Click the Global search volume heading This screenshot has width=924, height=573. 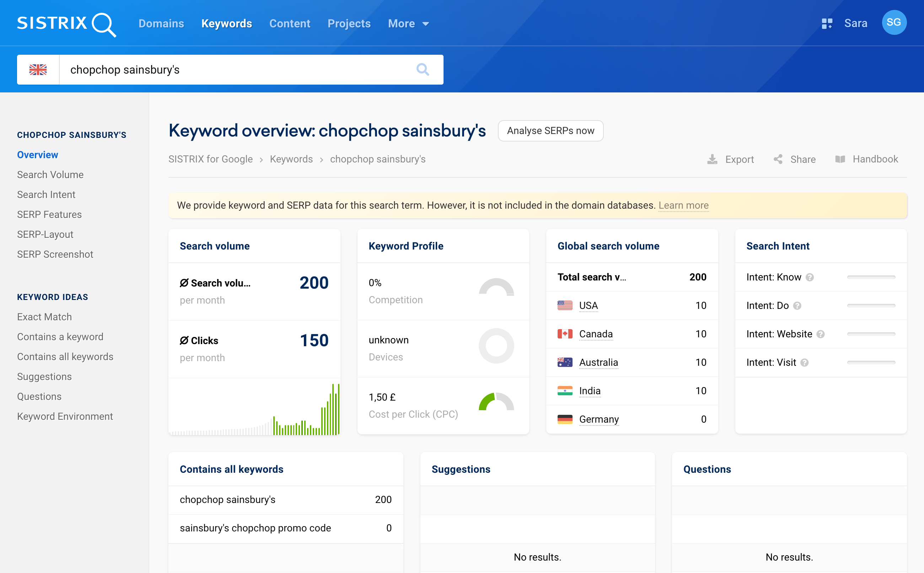608,246
